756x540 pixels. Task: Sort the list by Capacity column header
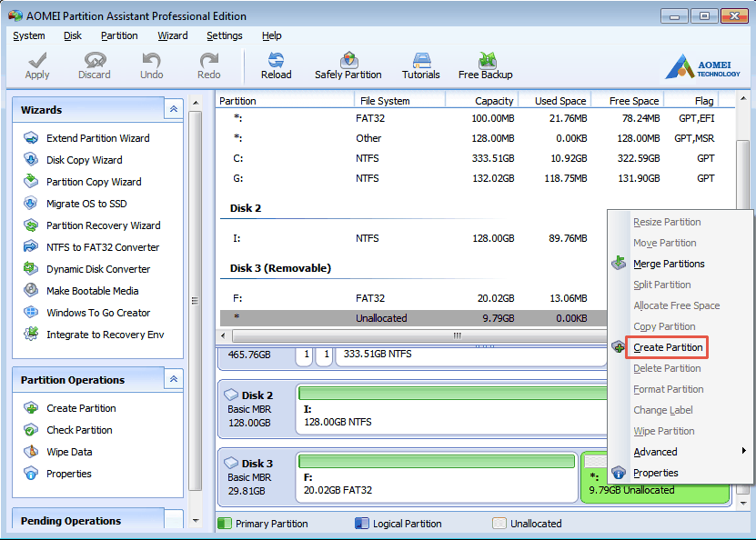pos(494,101)
